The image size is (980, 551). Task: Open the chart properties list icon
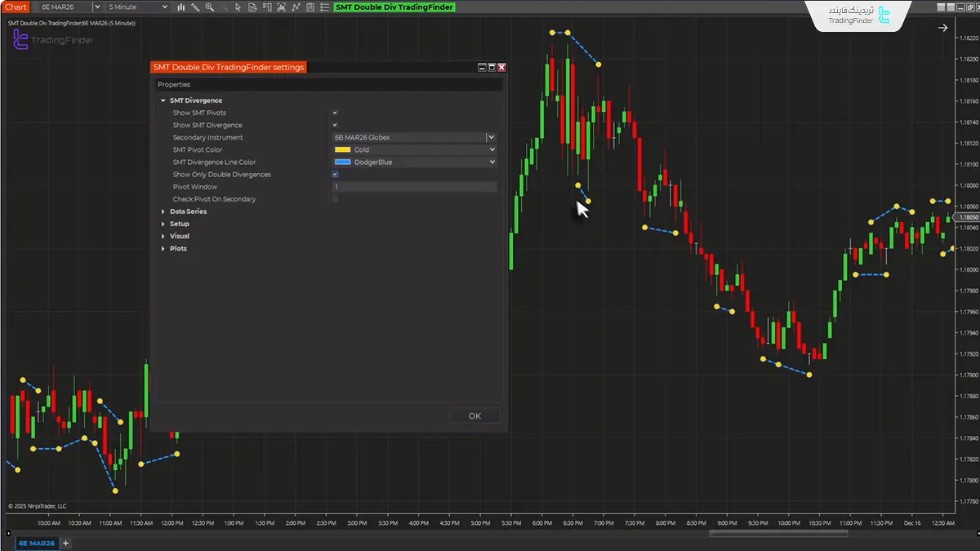pyautogui.click(x=324, y=7)
